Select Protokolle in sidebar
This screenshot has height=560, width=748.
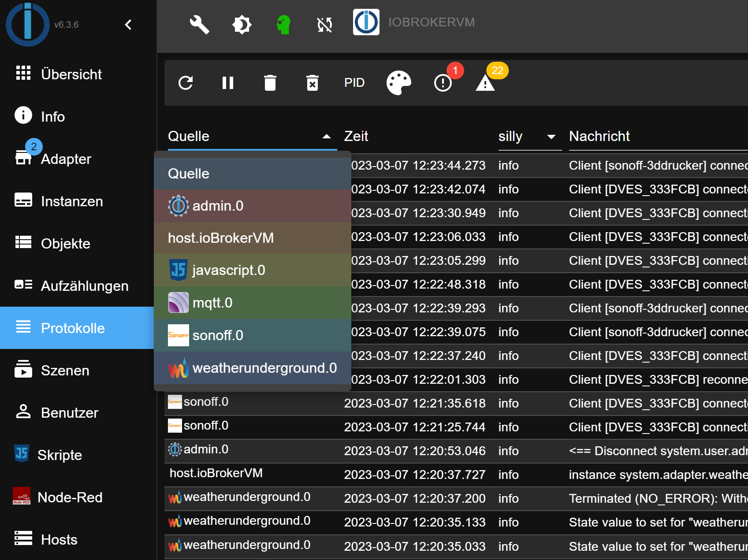coord(77,328)
